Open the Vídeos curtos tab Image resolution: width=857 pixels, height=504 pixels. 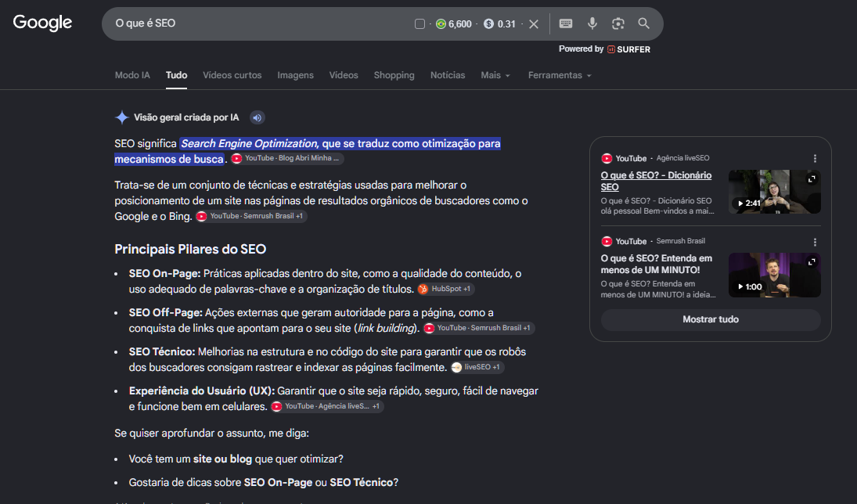[x=232, y=75]
